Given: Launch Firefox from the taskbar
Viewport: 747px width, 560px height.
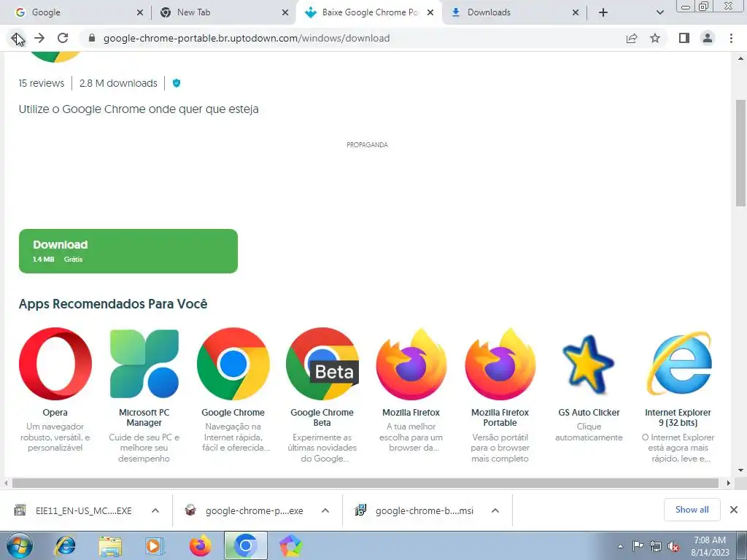Looking at the screenshot, I should click(x=200, y=545).
